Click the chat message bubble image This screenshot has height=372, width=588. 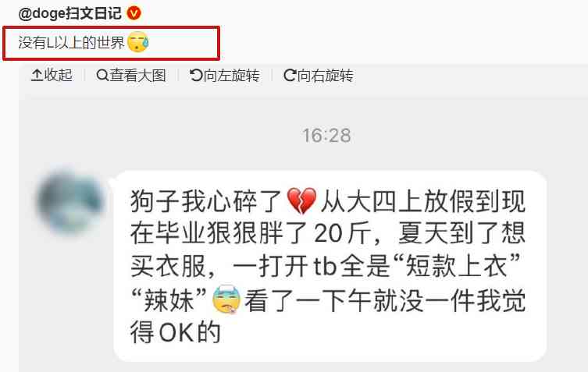coord(330,266)
